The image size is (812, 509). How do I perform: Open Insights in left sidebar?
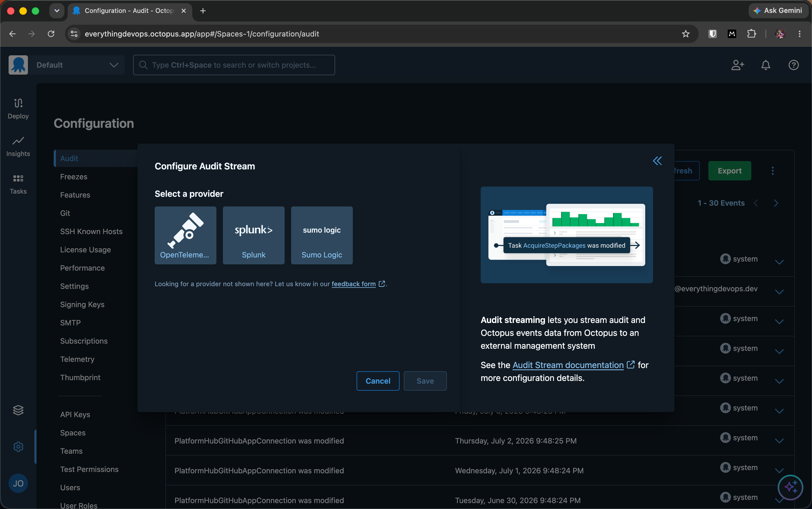click(18, 146)
